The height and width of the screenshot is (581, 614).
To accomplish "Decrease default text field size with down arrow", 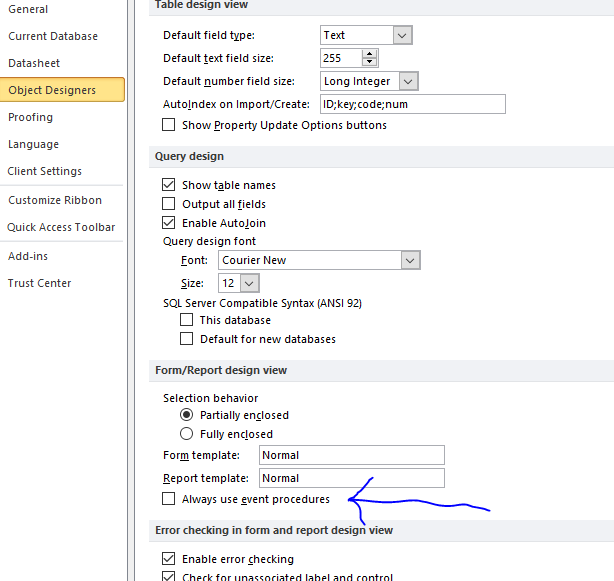I will click(369, 62).
